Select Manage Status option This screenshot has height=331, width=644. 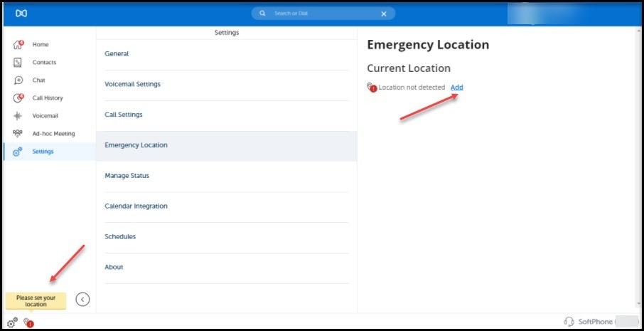click(x=127, y=176)
